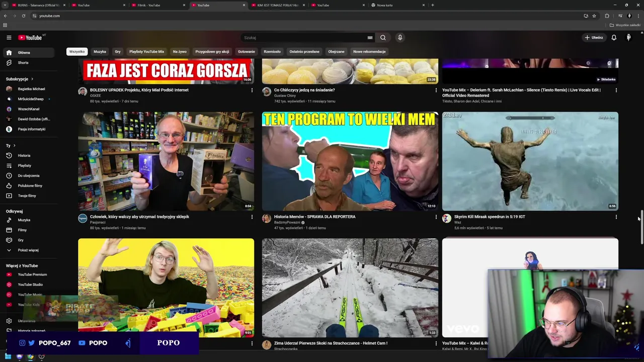Start voice search with microphone icon
Image resolution: width=644 pixels, height=362 pixels.
[x=400, y=38]
